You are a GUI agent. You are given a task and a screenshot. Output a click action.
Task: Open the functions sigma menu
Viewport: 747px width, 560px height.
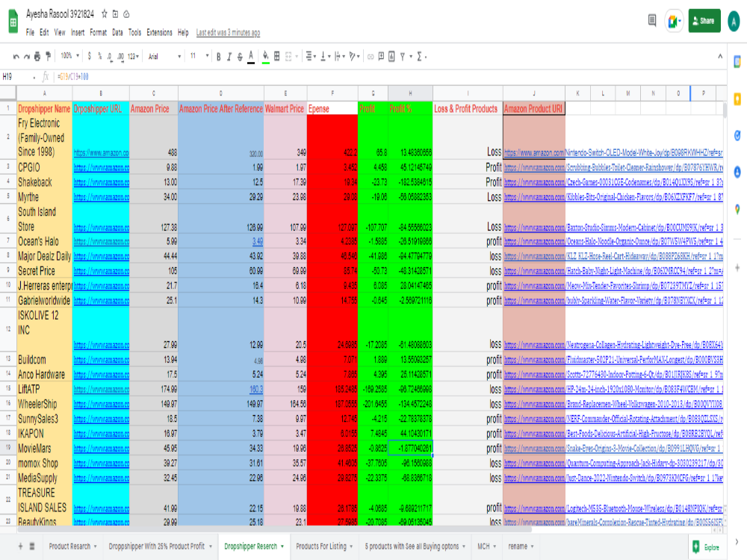coord(419,57)
